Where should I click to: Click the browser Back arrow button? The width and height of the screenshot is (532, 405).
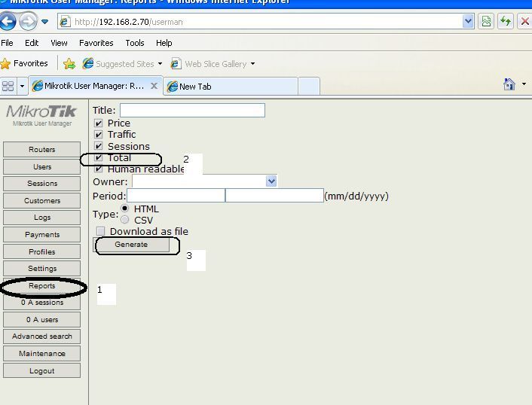pyautogui.click(x=8, y=21)
